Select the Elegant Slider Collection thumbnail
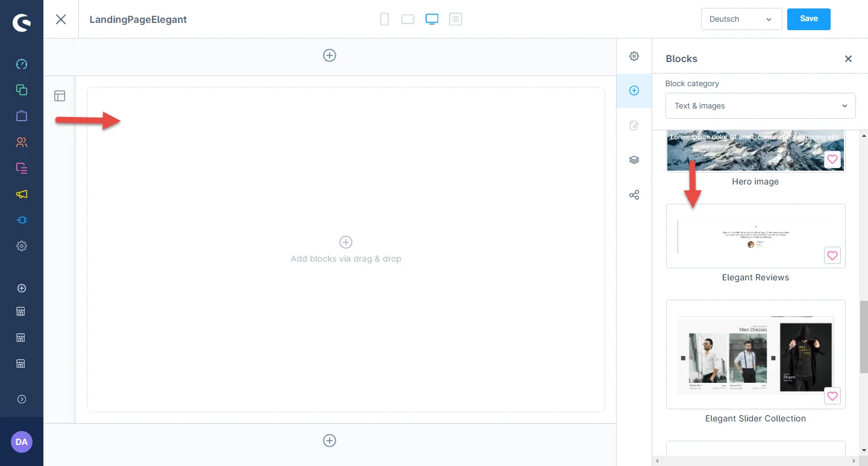 click(755, 354)
